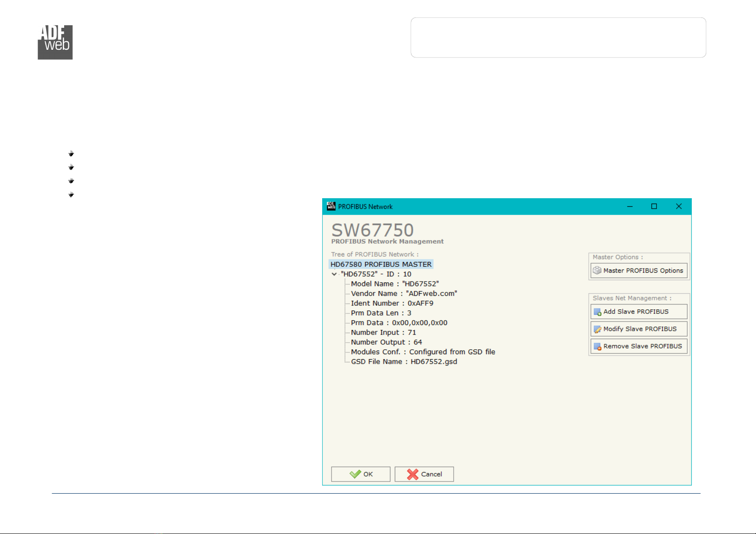Select the "HD67552" - ID : 10 slave

376,274
